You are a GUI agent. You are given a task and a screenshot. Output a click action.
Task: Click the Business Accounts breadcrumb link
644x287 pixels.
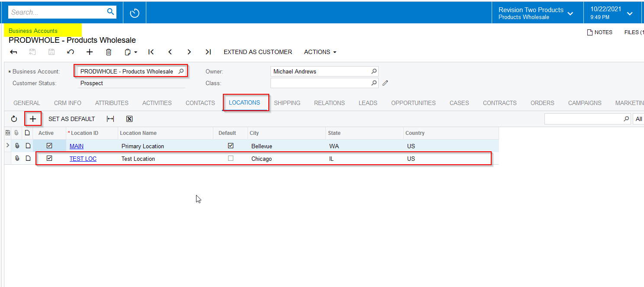[x=33, y=31]
